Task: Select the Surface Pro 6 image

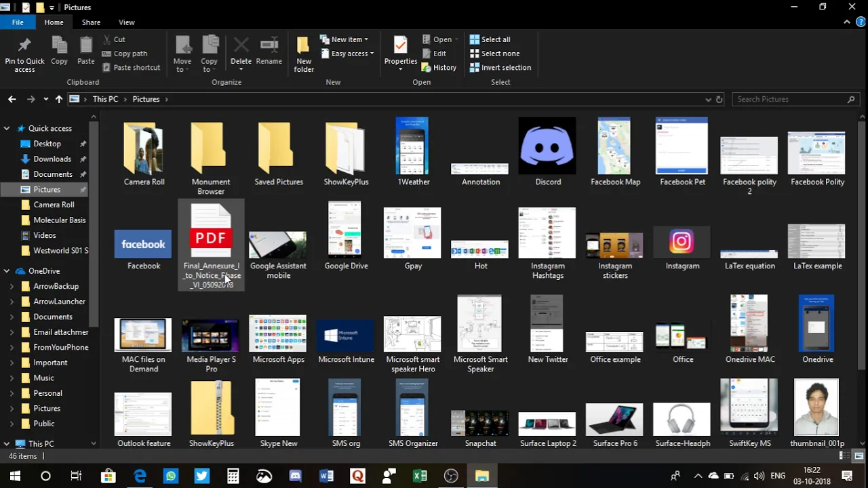Action: [614, 424]
